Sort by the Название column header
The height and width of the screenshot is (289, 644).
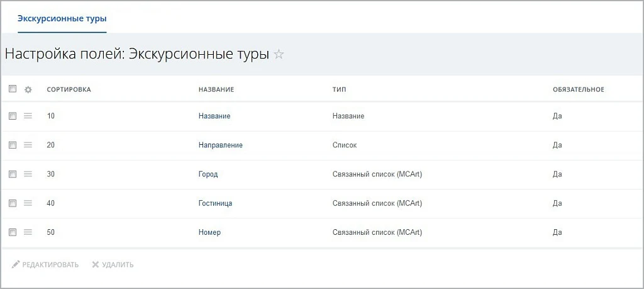[x=216, y=89]
